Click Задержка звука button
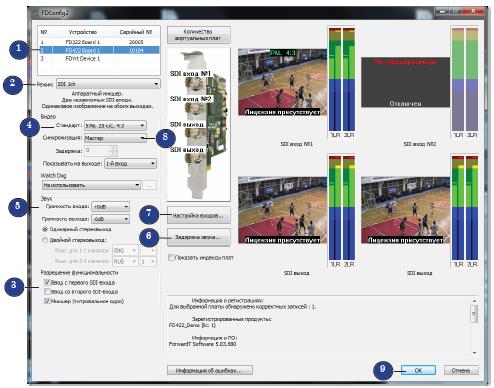The height and width of the screenshot is (388, 494). [198, 237]
